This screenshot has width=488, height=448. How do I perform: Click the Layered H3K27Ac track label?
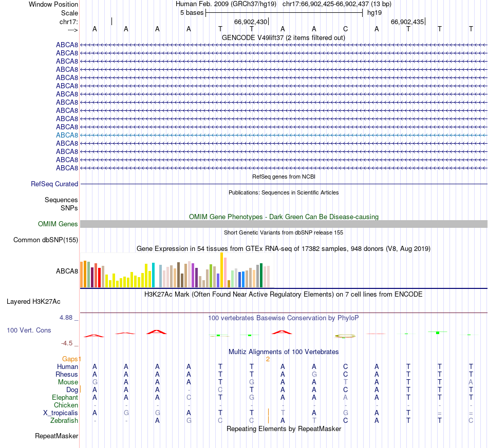click(33, 302)
